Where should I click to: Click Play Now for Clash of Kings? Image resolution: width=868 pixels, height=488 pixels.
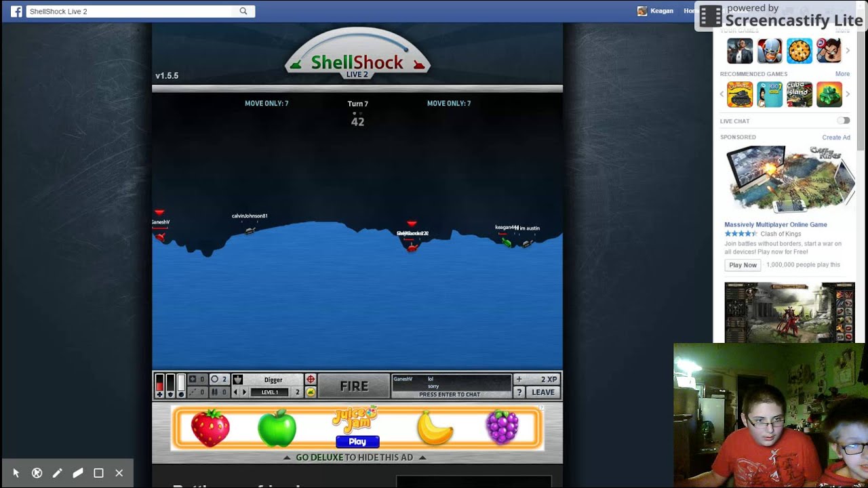[743, 265]
